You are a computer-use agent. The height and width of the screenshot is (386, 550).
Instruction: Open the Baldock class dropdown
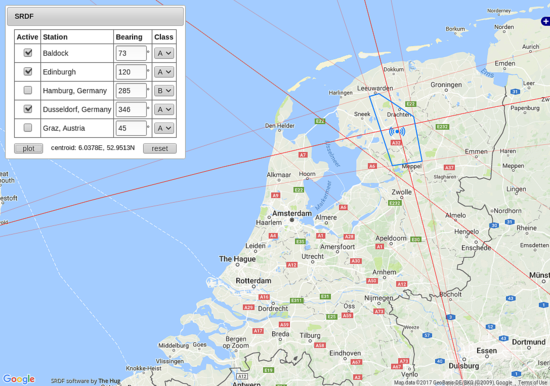(164, 53)
